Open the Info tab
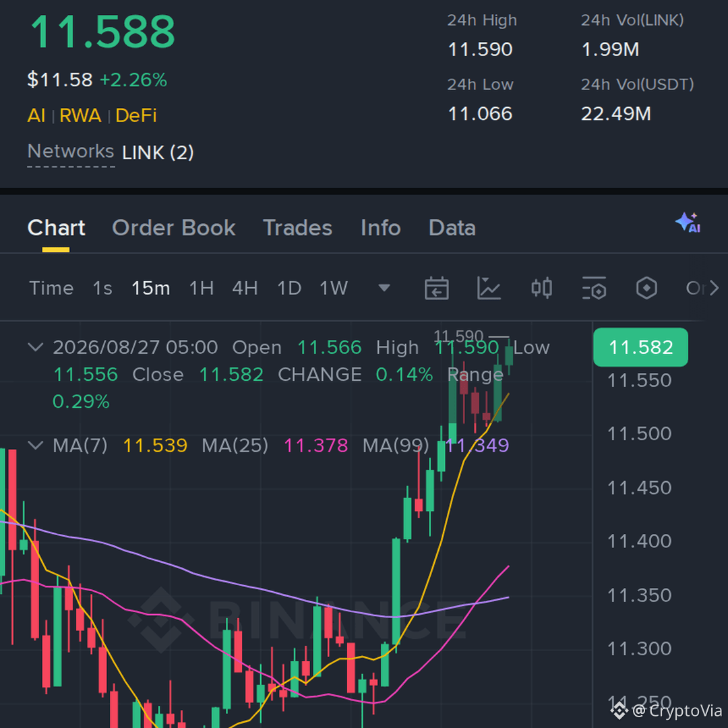Screen dimensions: 728x728 [381, 228]
